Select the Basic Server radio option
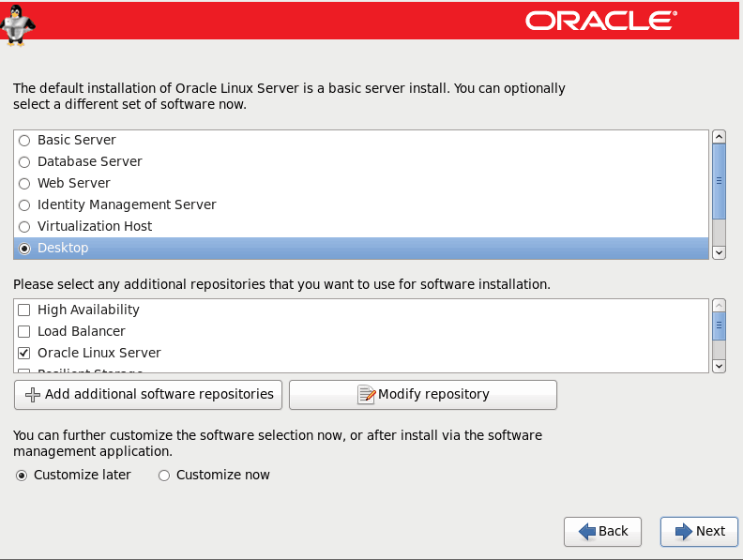Image resolution: width=743 pixels, height=560 pixels. tap(24, 141)
